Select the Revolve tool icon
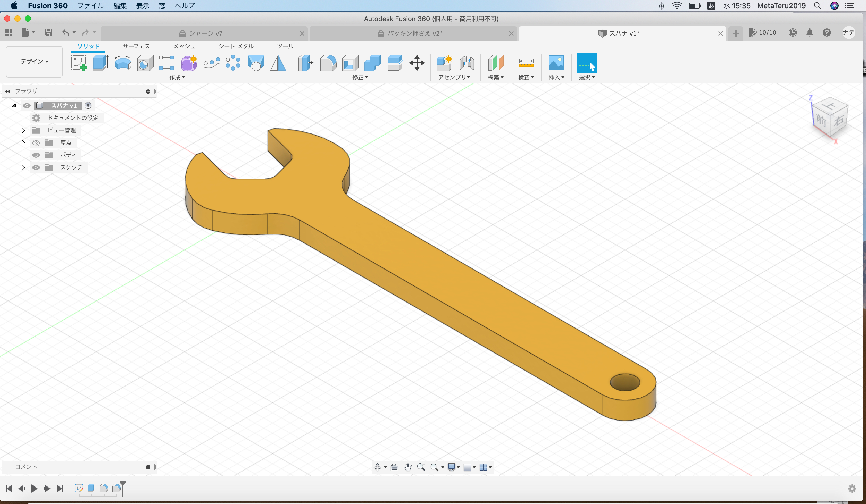This screenshot has width=866, height=504. (x=123, y=63)
